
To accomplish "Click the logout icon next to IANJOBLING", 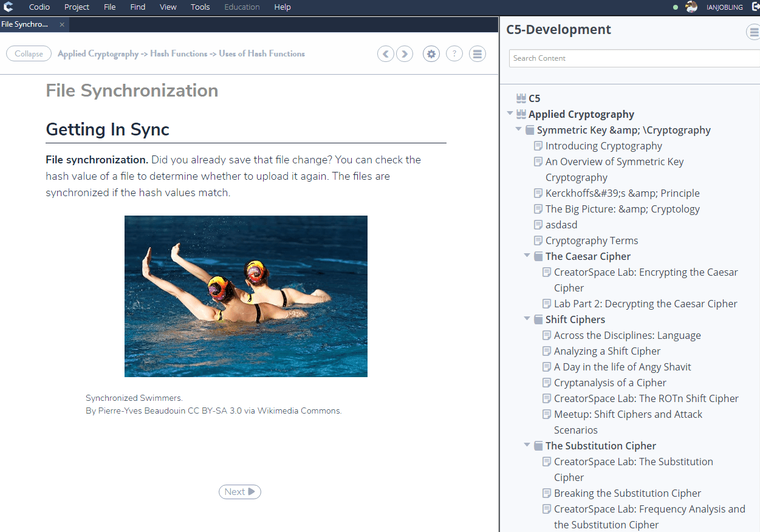I will [755, 7].
